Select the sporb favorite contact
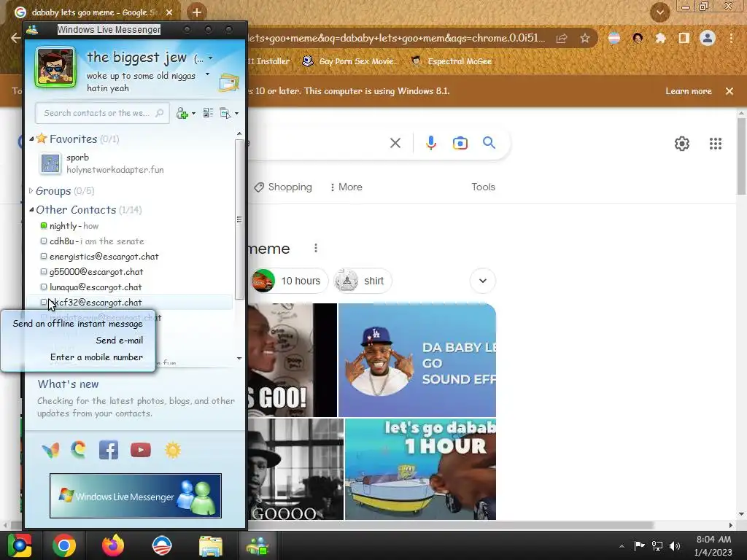This screenshot has height=560, width=747. [x=130, y=163]
